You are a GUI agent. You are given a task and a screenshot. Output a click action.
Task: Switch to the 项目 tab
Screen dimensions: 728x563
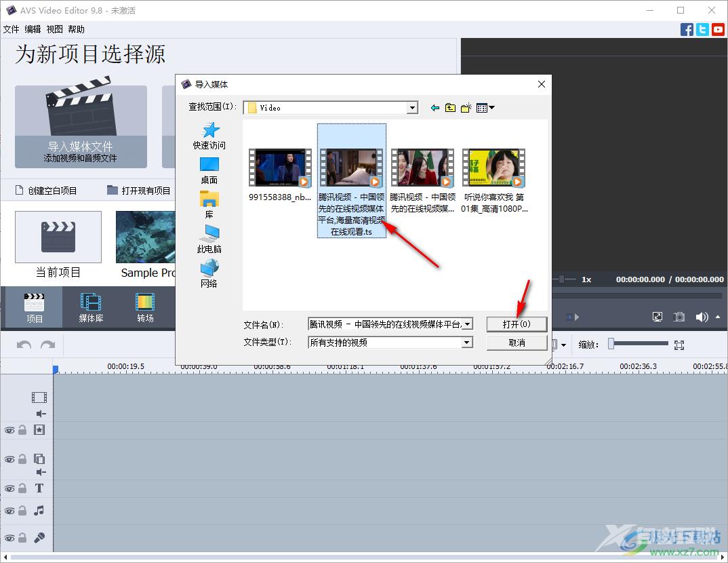[x=35, y=307]
